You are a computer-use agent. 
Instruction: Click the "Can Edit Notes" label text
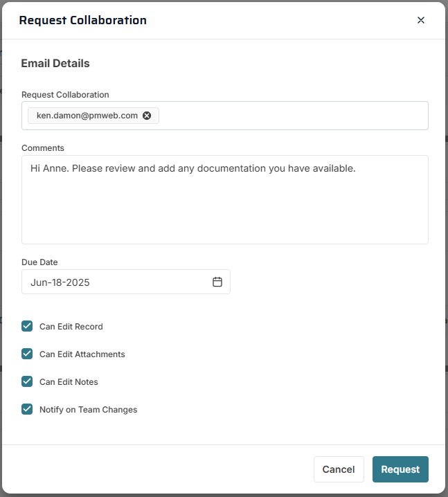69,381
